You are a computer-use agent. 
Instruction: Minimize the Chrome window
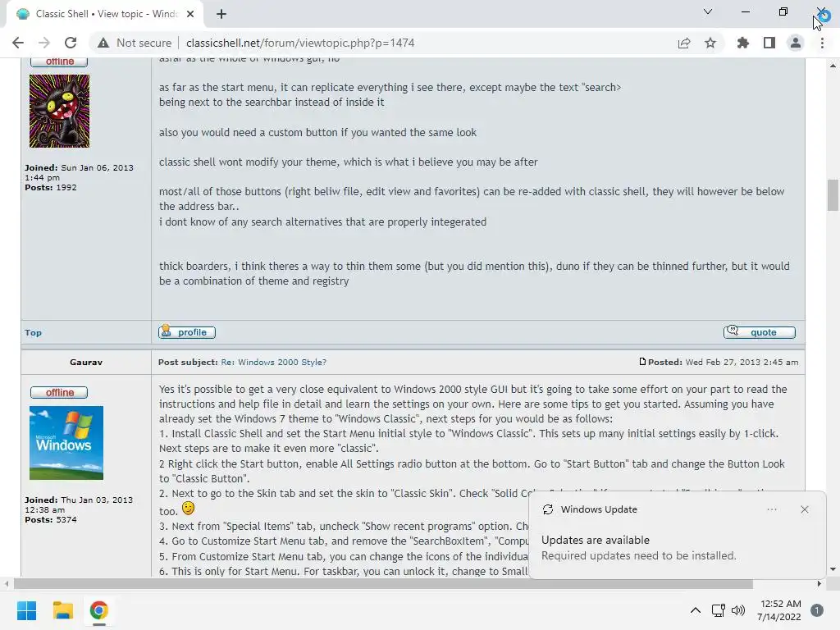click(x=745, y=11)
